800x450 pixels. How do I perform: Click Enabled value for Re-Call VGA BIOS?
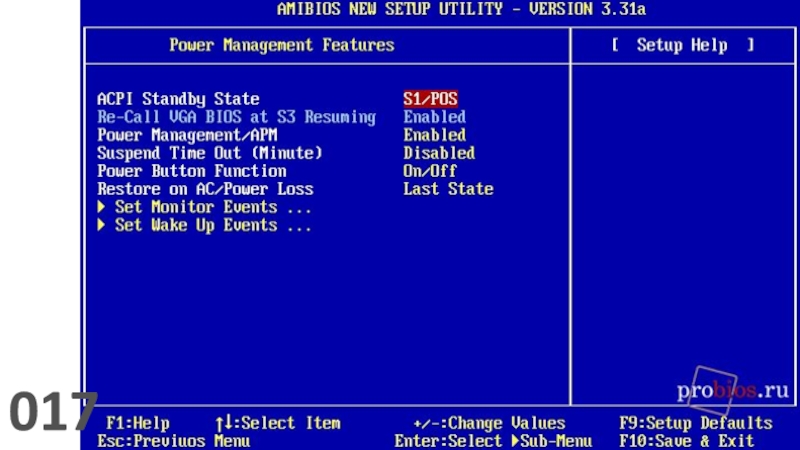pyautogui.click(x=434, y=117)
